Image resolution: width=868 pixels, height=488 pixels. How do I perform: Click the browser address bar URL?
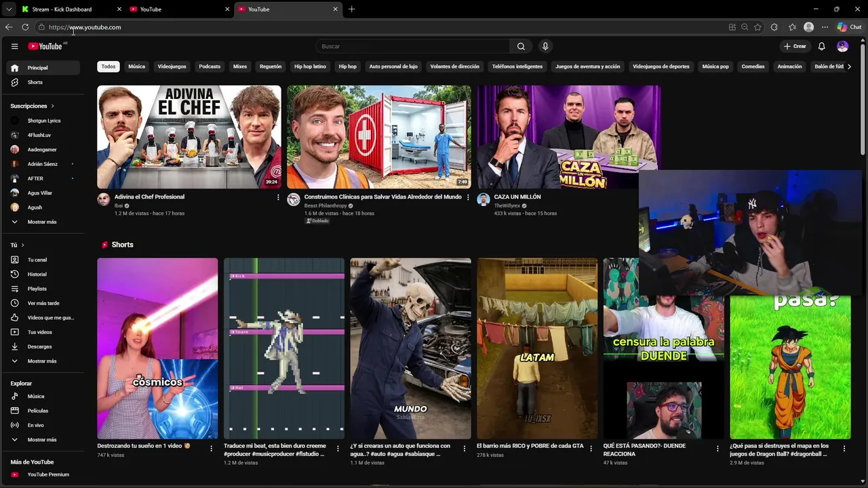pos(85,27)
